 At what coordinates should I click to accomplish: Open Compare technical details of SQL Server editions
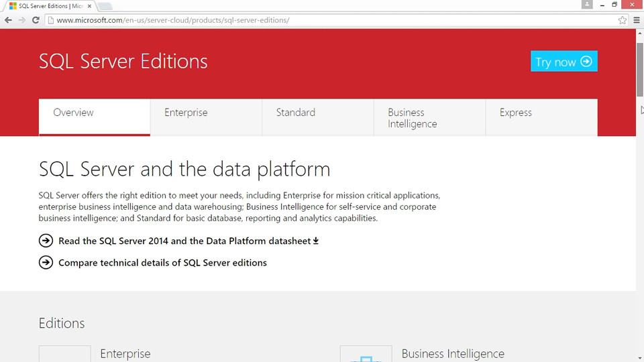(162, 263)
